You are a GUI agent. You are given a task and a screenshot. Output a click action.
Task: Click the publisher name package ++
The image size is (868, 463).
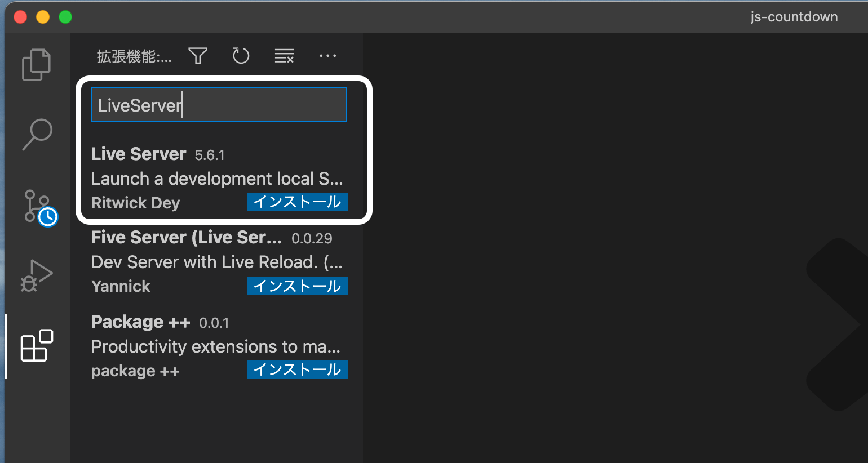click(x=135, y=371)
